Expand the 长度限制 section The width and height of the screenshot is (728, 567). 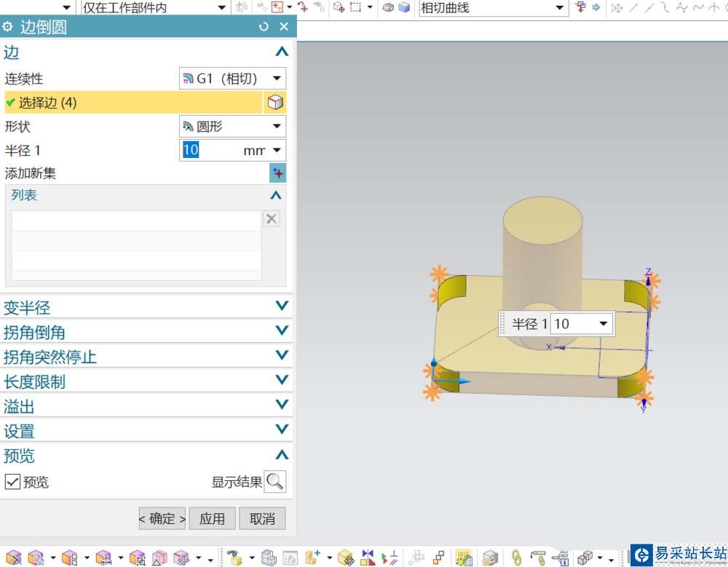pyautogui.click(x=282, y=379)
